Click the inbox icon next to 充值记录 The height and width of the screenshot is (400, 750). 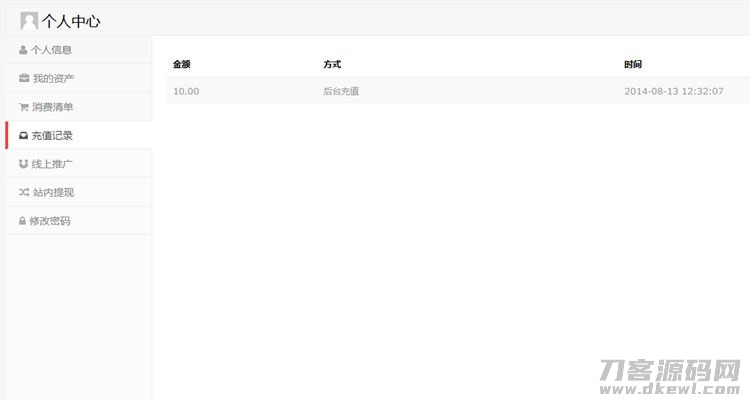tap(23, 135)
